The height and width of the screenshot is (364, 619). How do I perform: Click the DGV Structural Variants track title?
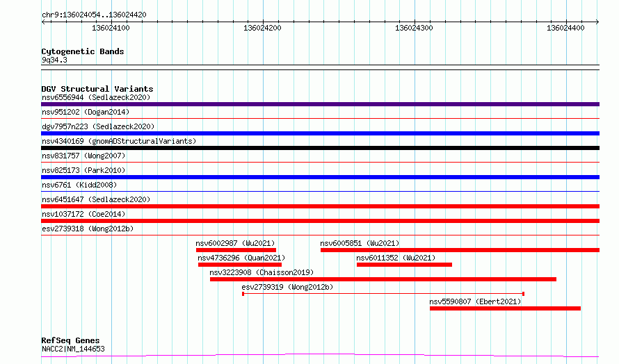click(x=97, y=89)
